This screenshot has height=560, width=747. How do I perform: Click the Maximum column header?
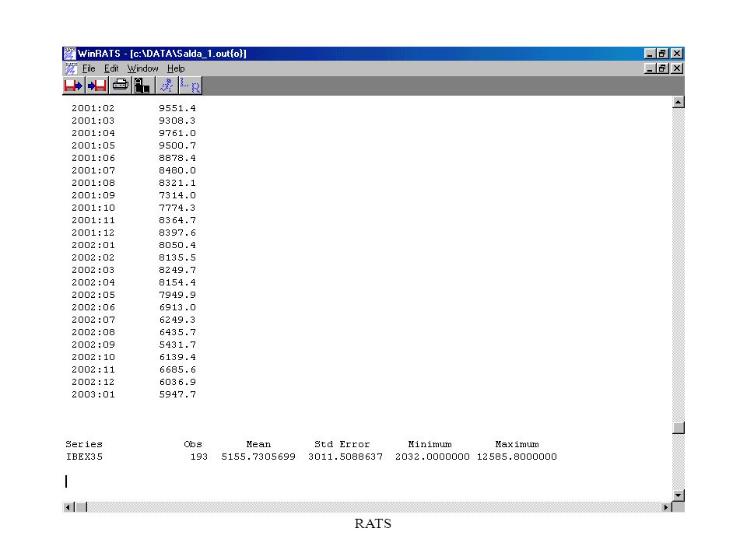(517, 444)
